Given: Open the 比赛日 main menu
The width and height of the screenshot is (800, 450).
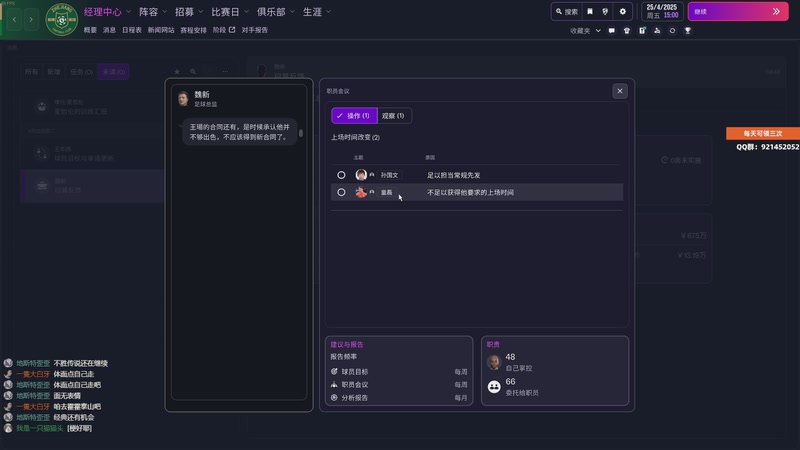Looking at the screenshot, I should click(226, 12).
